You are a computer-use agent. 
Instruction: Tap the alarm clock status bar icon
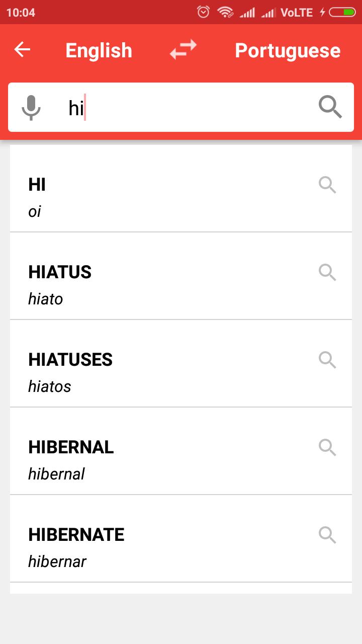(203, 12)
